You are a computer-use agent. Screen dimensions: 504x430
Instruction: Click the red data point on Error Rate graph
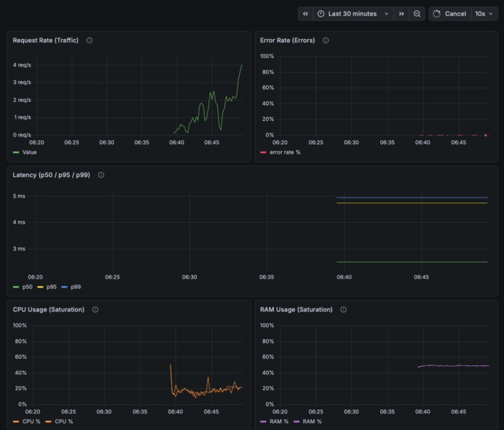point(485,135)
